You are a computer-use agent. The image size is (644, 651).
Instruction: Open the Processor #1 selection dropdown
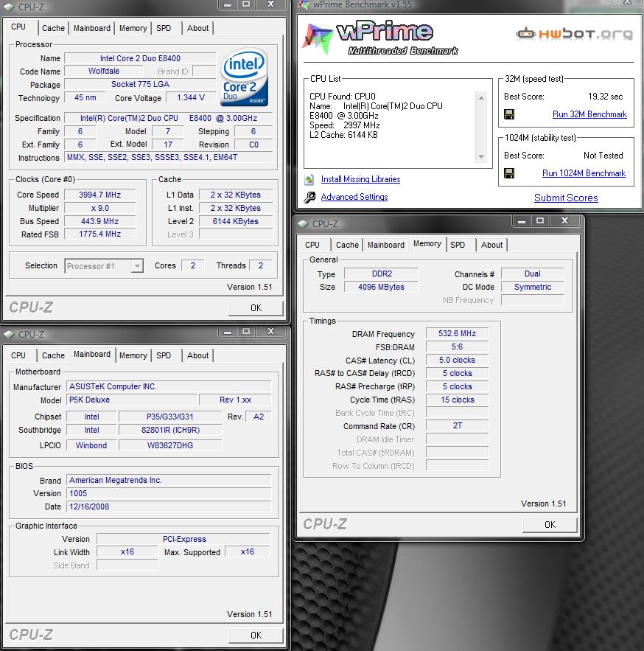137,265
